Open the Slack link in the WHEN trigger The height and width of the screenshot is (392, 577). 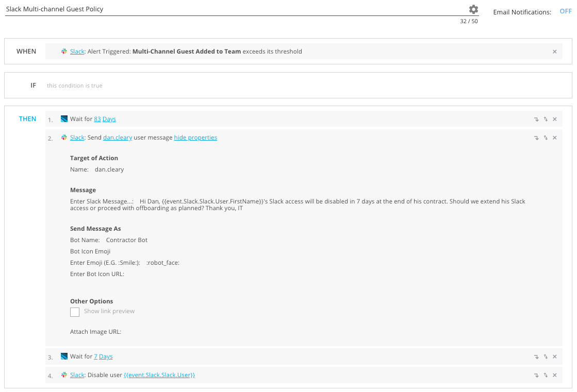click(77, 52)
